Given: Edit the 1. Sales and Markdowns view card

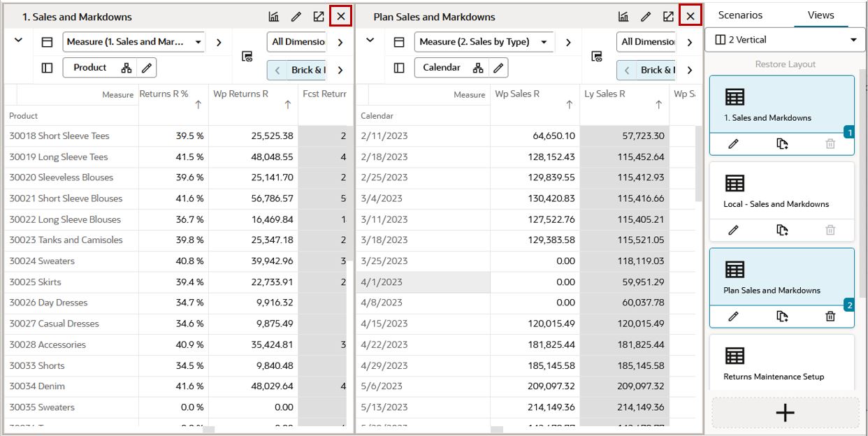Looking at the screenshot, I should [x=733, y=144].
